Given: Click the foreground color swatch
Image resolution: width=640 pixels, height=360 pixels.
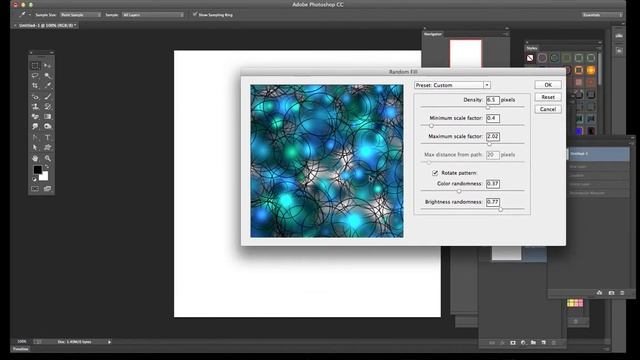Looking at the screenshot, I should pyautogui.click(x=38, y=169).
